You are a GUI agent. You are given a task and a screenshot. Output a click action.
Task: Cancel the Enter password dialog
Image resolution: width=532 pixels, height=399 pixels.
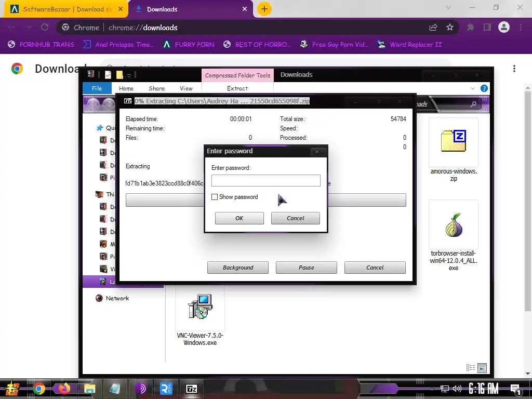click(296, 218)
